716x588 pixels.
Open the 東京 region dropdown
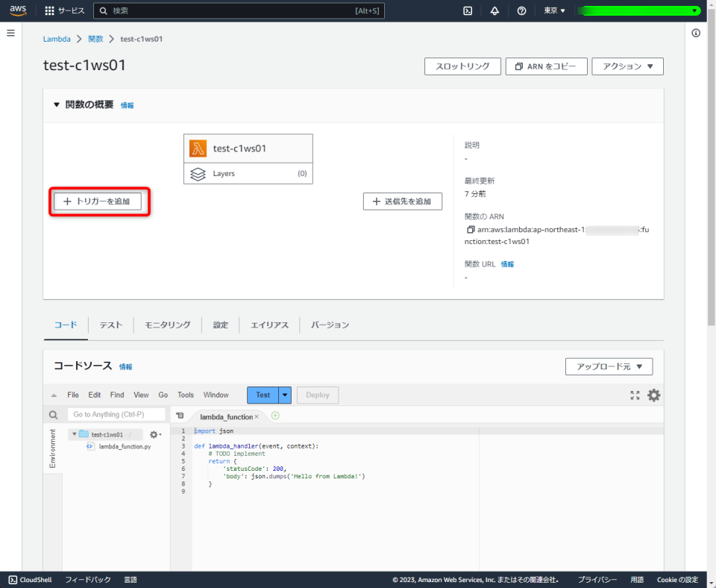tap(553, 10)
